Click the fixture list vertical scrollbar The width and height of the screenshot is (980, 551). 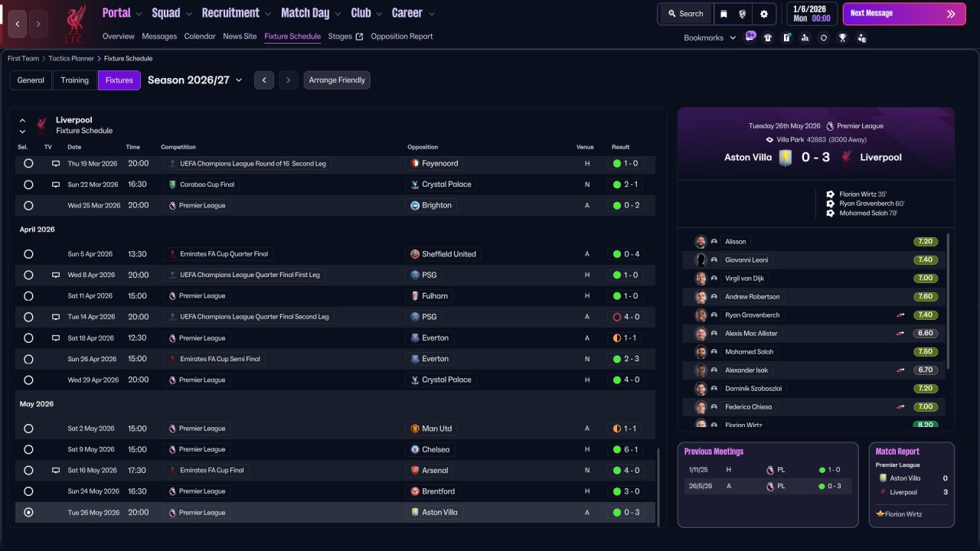(x=658, y=487)
